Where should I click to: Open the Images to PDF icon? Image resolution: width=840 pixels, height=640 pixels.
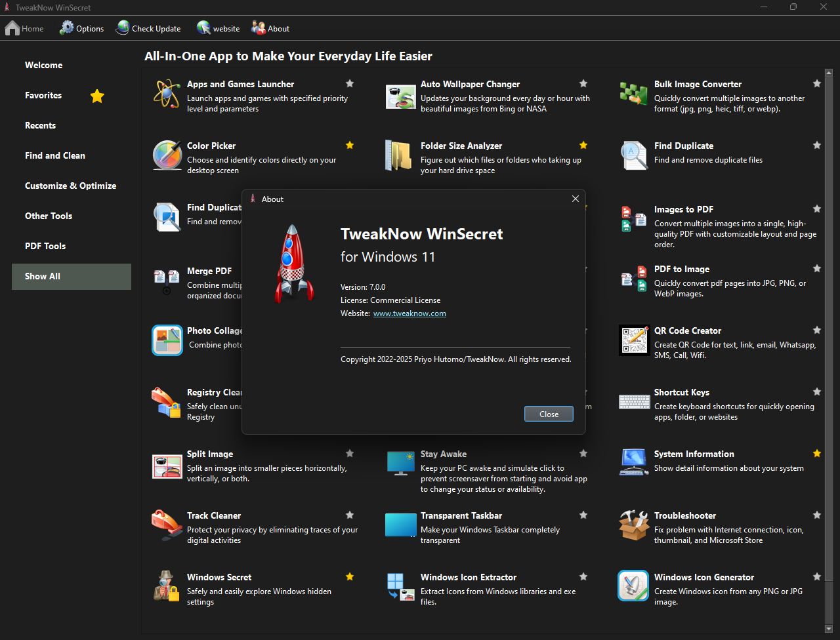(634, 218)
